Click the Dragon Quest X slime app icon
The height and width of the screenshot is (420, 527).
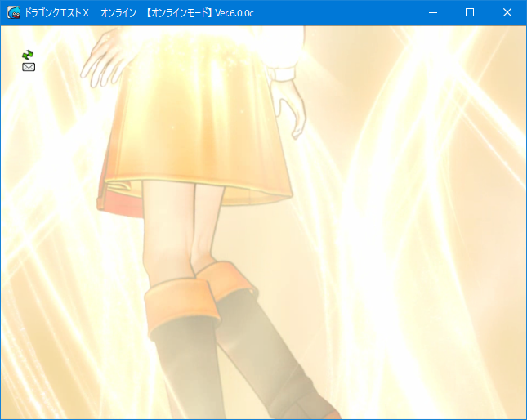point(14,13)
